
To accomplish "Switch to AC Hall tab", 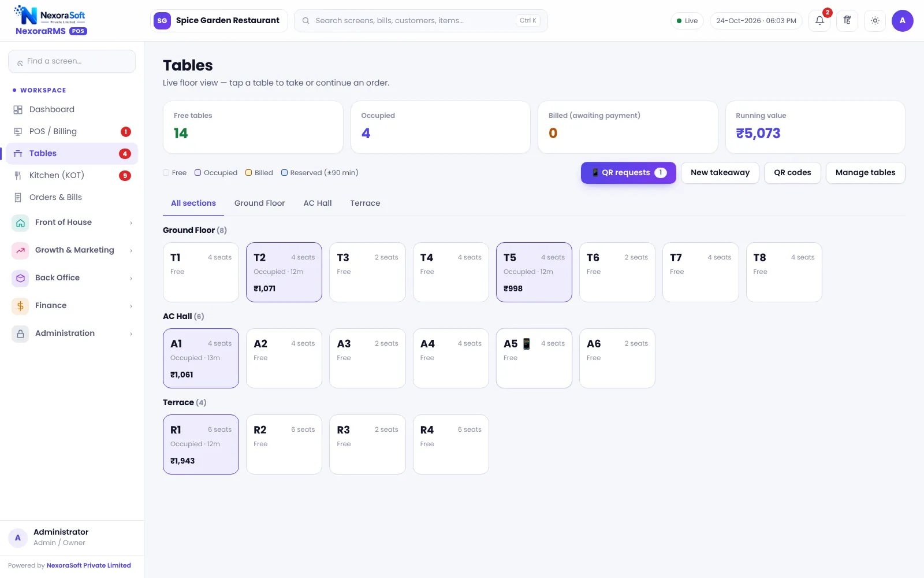I will coord(318,203).
